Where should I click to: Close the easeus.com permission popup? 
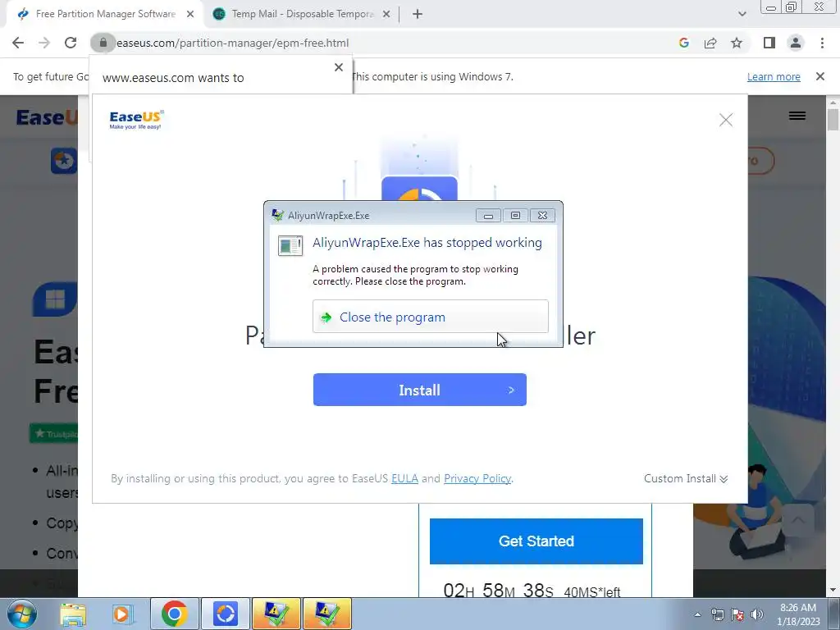click(x=339, y=67)
